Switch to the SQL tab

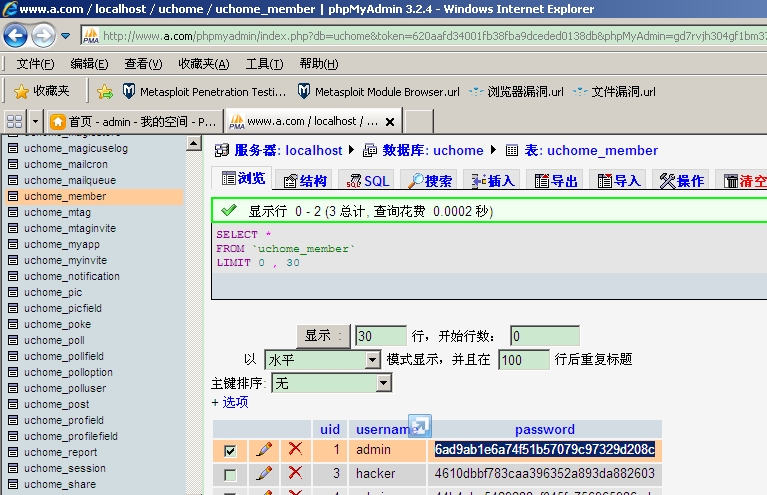pos(367,180)
